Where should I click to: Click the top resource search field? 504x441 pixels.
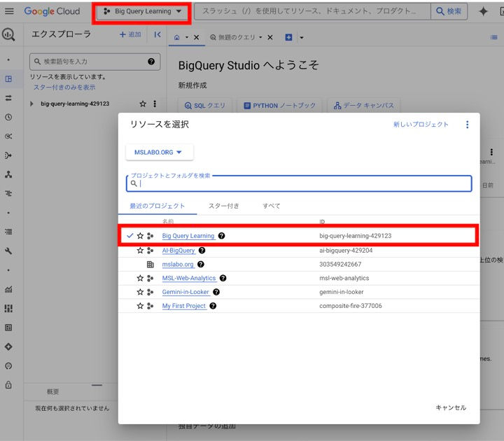312,11
